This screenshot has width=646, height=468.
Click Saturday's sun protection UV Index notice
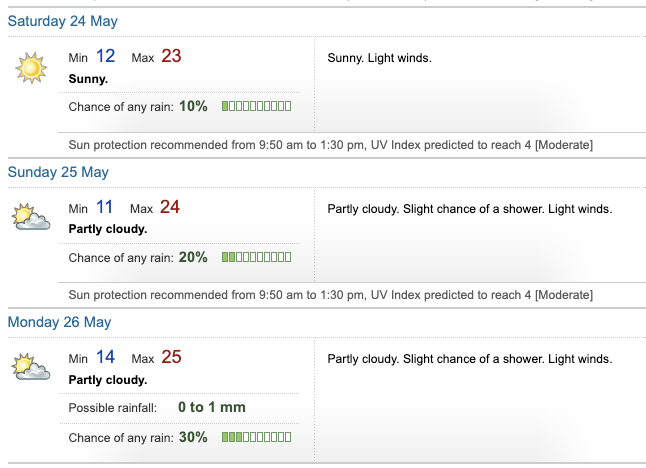[x=330, y=145]
